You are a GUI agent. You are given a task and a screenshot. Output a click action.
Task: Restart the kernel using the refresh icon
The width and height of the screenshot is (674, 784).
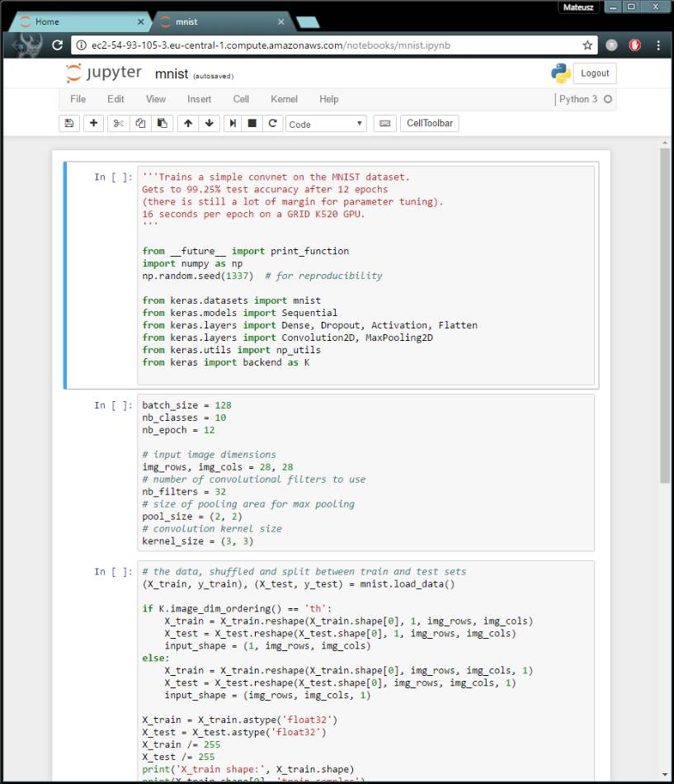point(272,124)
